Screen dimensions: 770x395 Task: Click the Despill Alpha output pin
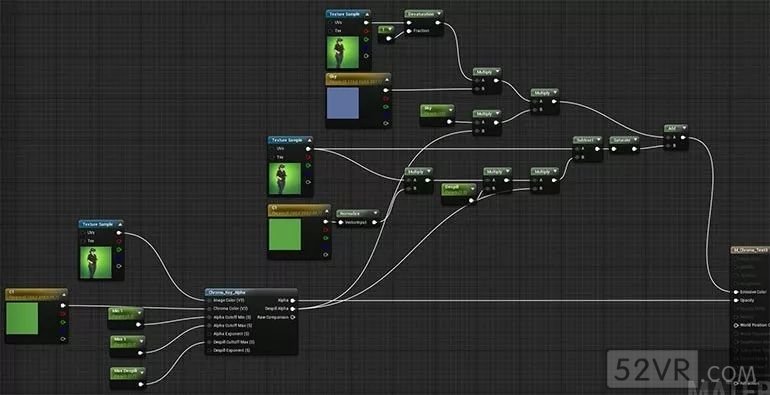tap(293, 309)
